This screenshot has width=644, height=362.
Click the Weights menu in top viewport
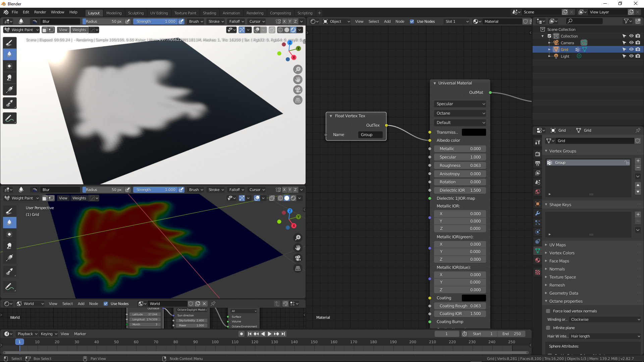point(79,30)
